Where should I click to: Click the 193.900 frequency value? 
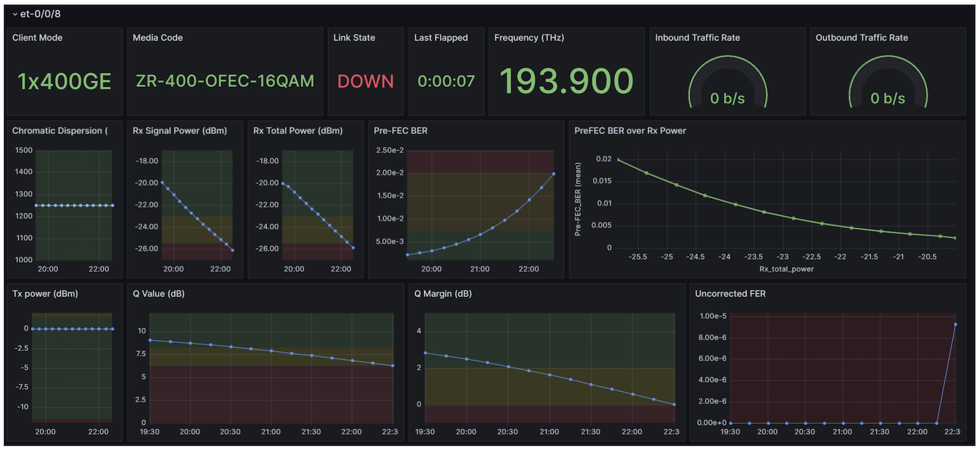(x=567, y=81)
